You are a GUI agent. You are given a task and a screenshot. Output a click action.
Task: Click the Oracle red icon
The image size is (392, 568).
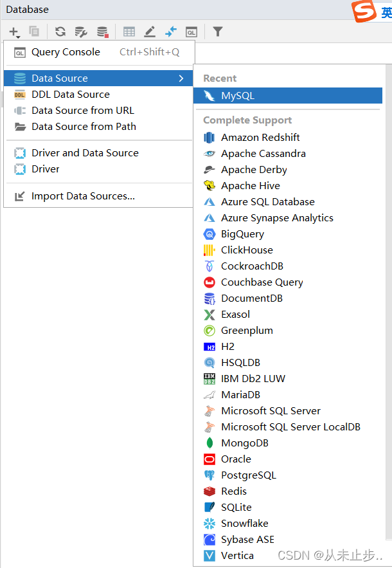[209, 459]
